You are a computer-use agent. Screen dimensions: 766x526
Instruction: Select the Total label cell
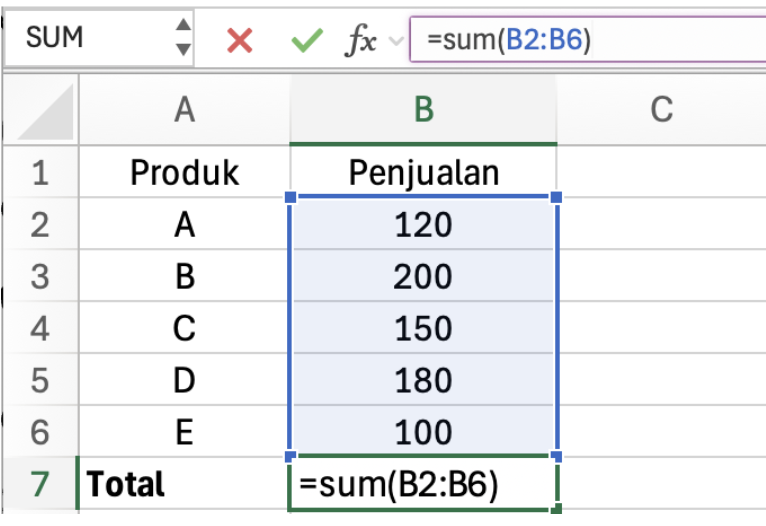184,485
